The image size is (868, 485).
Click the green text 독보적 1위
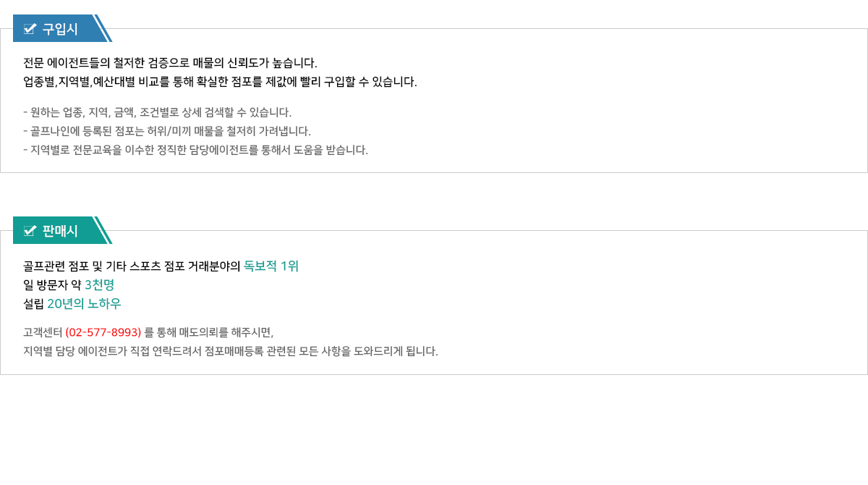point(271,266)
